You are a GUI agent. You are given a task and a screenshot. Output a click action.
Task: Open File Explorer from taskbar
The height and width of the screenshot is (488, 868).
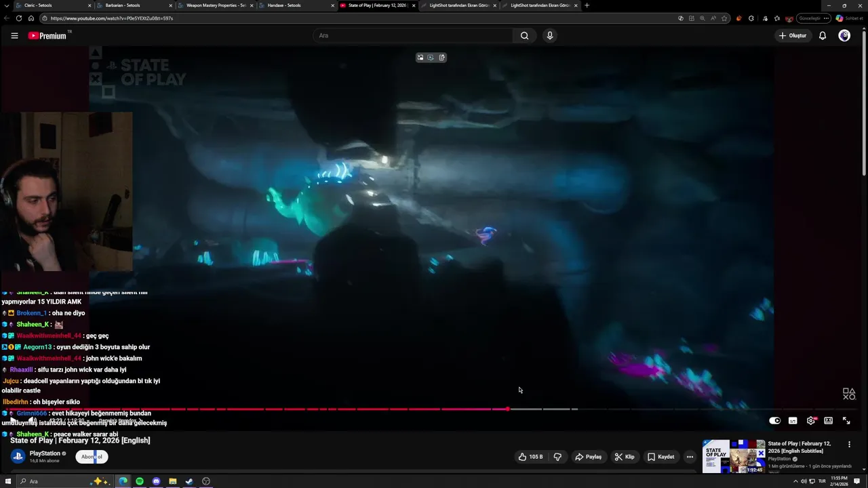(x=173, y=481)
